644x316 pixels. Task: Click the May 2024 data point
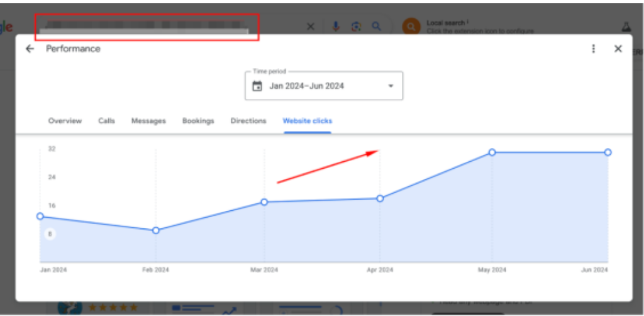pos(492,152)
